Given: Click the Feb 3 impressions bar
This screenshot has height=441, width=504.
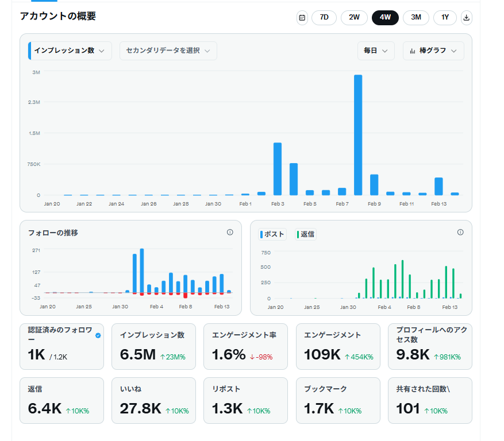Looking at the screenshot, I should point(278,169).
